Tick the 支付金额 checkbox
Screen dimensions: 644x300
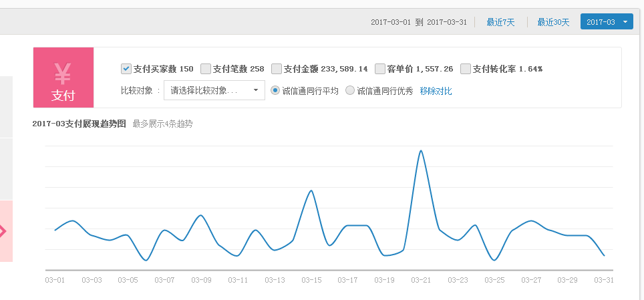point(277,69)
